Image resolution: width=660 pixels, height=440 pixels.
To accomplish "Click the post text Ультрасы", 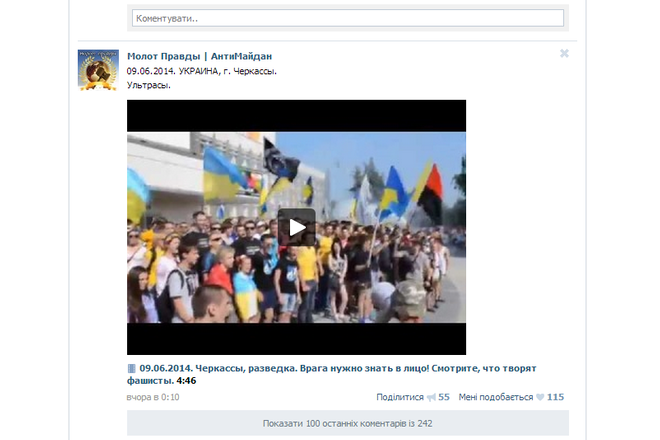I will tap(149, 85).
